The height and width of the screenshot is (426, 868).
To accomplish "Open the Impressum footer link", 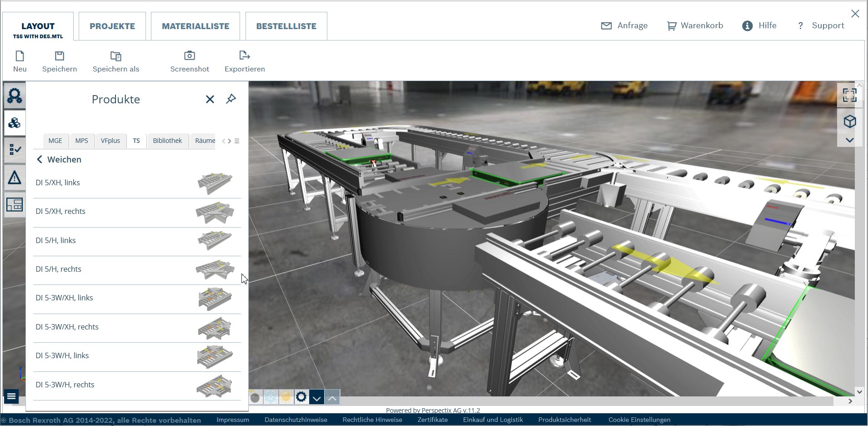I will pyautogui.click(x=233, y=420).
